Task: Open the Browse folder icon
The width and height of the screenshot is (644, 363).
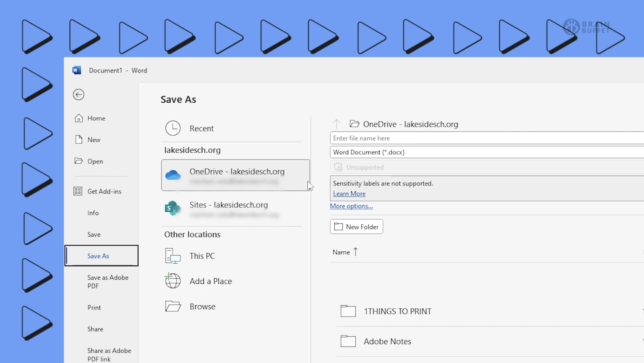Action: 173,306
